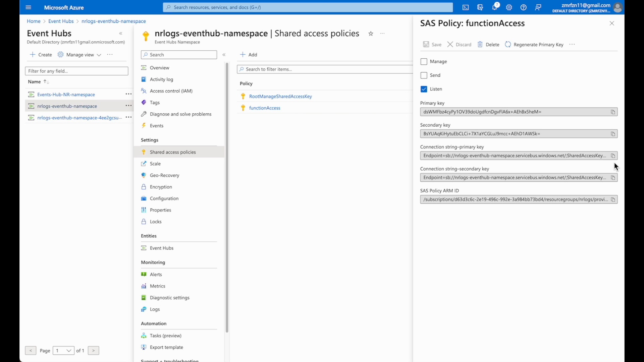Collapse the Event Hubs list pane
Viewport: 644px width, 362px height.
(x=121, y=34)
